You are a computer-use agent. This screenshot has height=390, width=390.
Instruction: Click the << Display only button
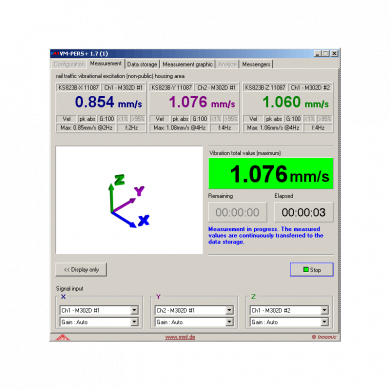(81, 270)
